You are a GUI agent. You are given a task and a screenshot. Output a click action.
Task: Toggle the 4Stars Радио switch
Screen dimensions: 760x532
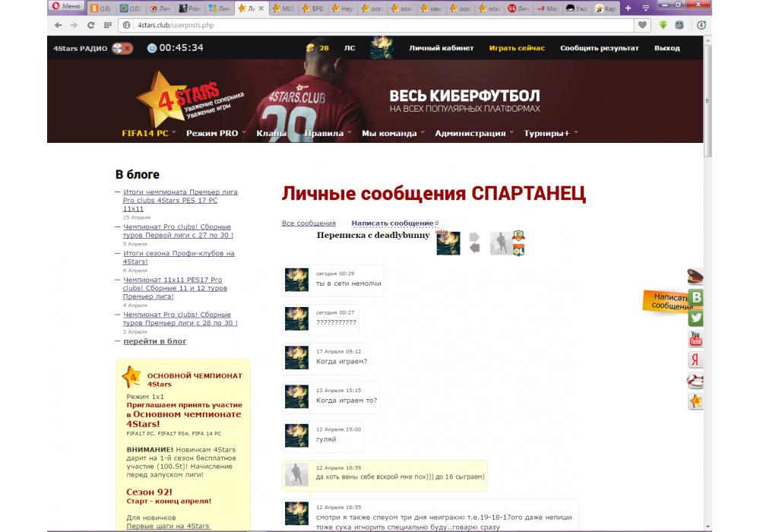pyautogui.click(x=122, y=48)
